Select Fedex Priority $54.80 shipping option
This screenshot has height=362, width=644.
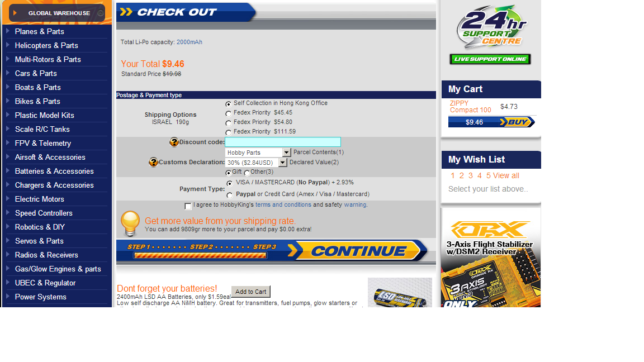[228, 123]
